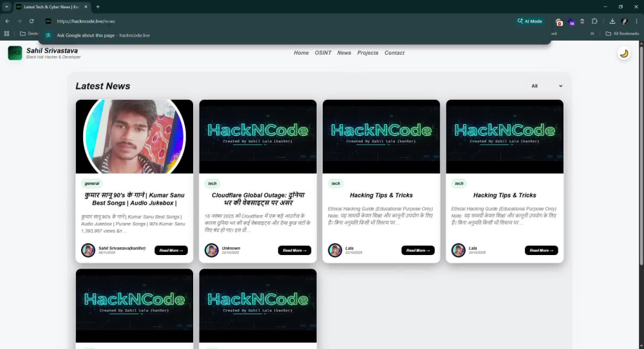Go back using the browser back arrow
The width and height of the screenshot is (644, 349).
7,21
